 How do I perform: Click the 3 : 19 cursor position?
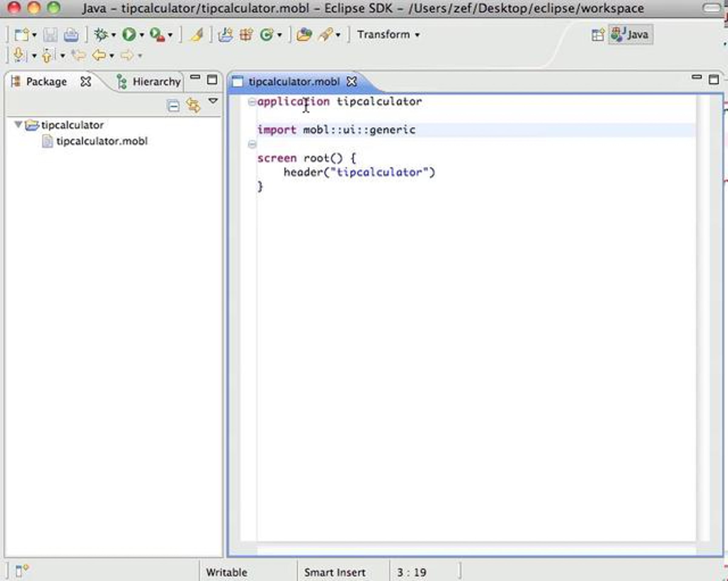tap(412, 572)
